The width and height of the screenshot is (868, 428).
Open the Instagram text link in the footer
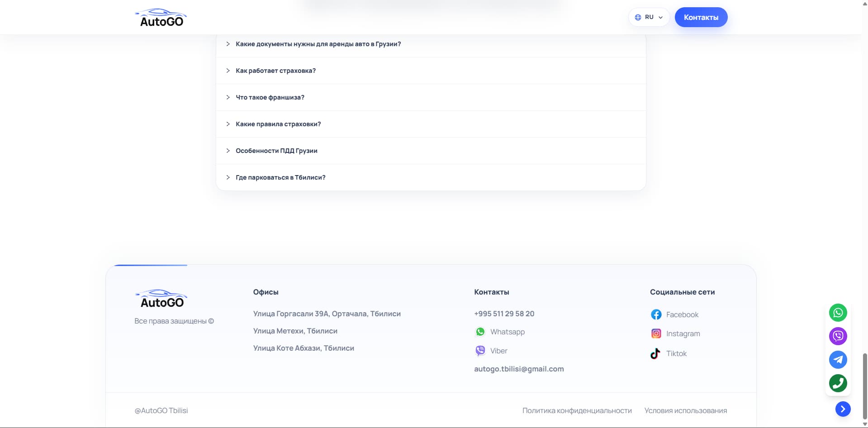click(683, 333)
